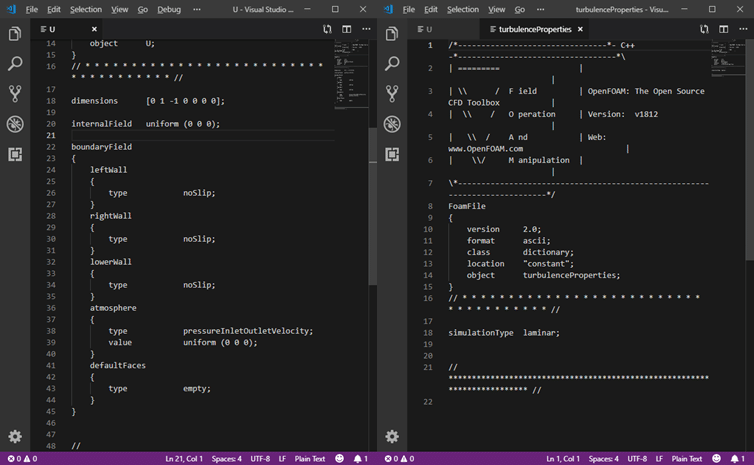Show errors and warnings in turbulenceProperties window
The width and height of the screenshot is (754, 465).
click(x=399, y=459)
